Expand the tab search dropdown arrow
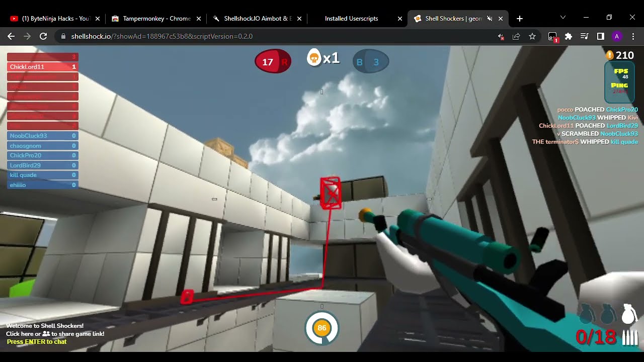644x362 pixels. tap(563, 18)
